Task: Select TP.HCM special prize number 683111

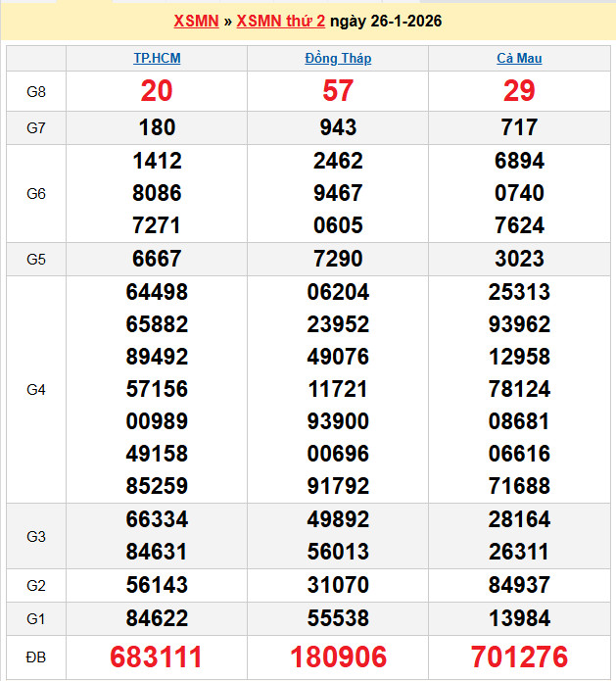Action: coord(157,657)
